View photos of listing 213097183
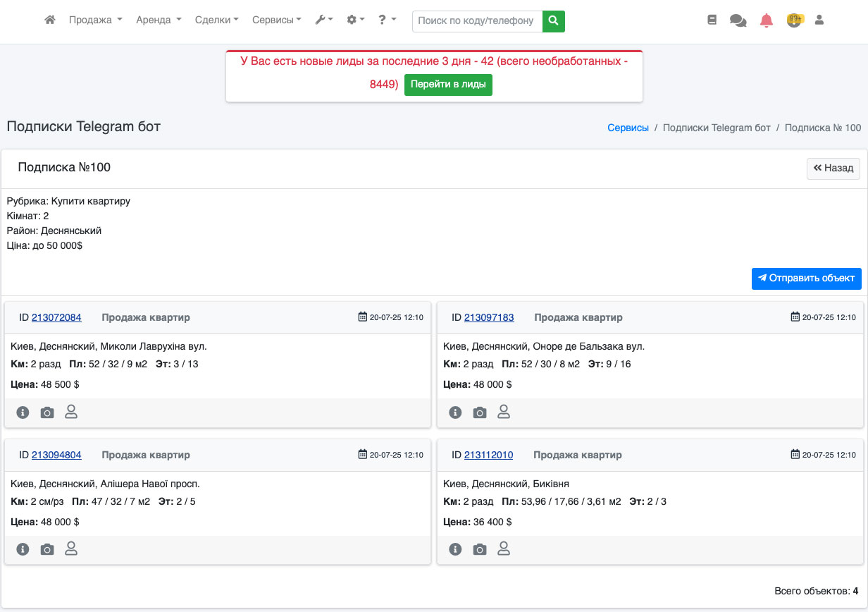This screenshot has width=868, height=612. (x=480, y=412)
